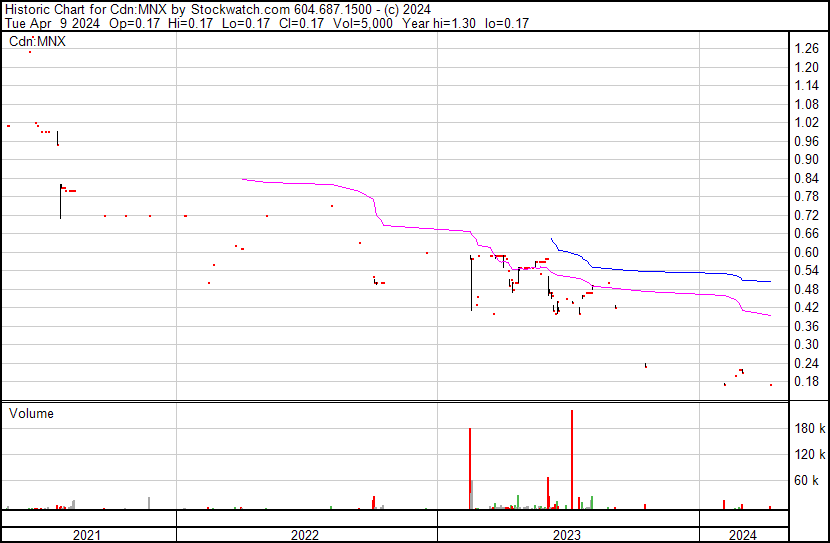Click the 0.30 price axis label
The image size is (830, 543).
[807, 345]
